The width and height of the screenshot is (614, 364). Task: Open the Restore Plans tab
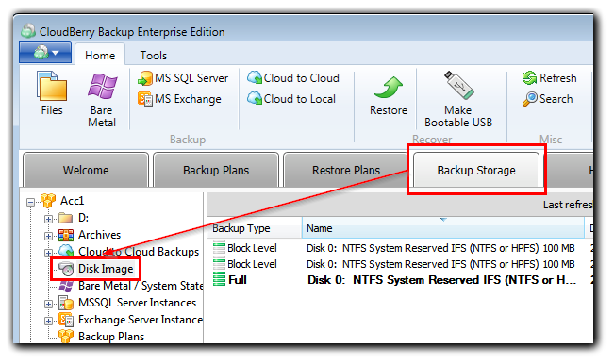pos(346,170)
